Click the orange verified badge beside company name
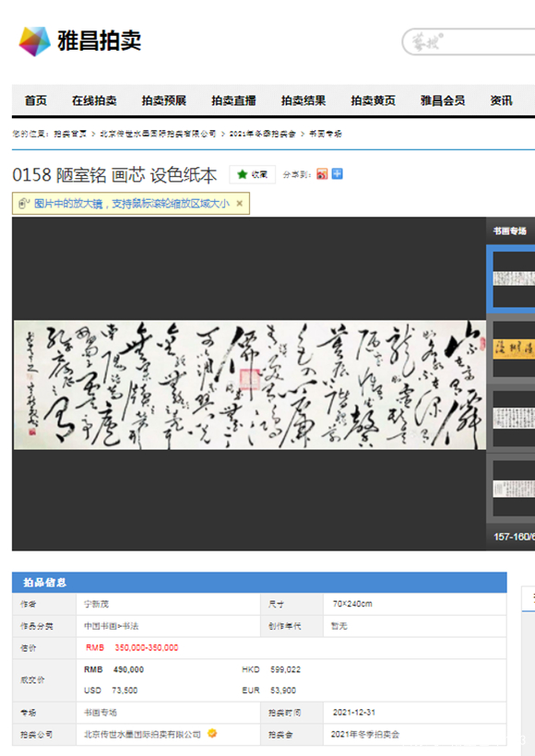535x756 pixels. point(212,733)
